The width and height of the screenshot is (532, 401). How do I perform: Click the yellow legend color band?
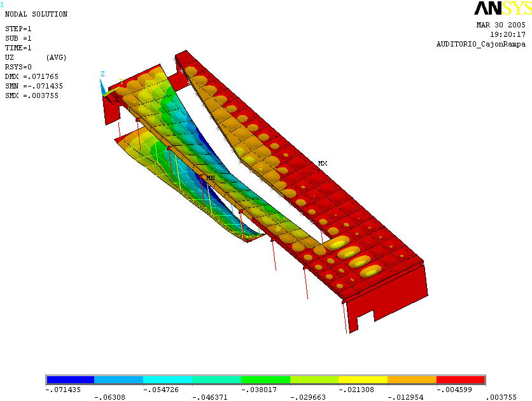pos(363,379)
